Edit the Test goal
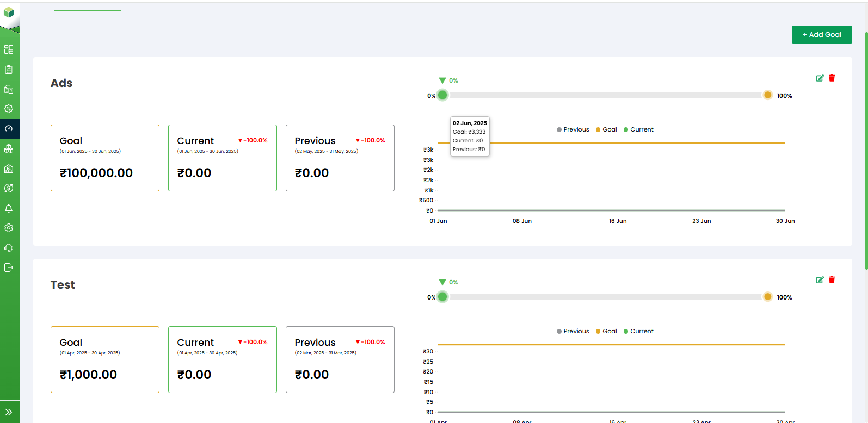 pyautogui.click(x=820, y=280)
